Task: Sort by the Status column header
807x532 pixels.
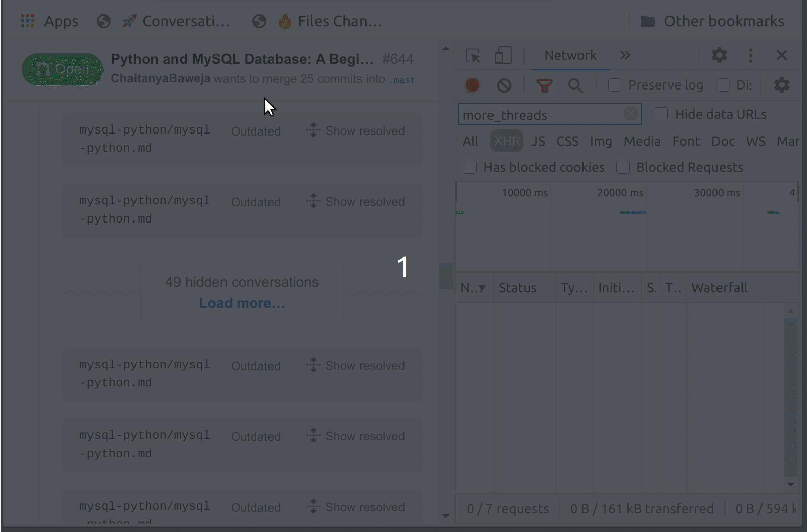Action: coord(524,288)
